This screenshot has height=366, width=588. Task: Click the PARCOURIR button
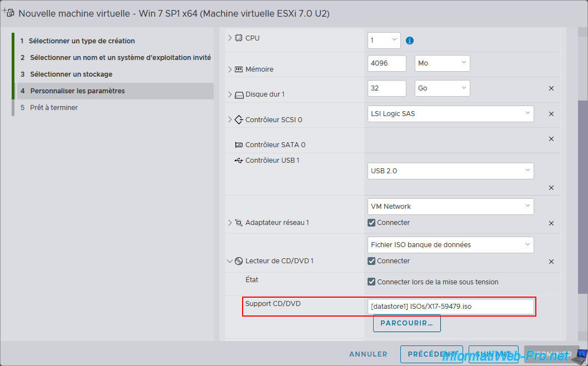[406, 323]
